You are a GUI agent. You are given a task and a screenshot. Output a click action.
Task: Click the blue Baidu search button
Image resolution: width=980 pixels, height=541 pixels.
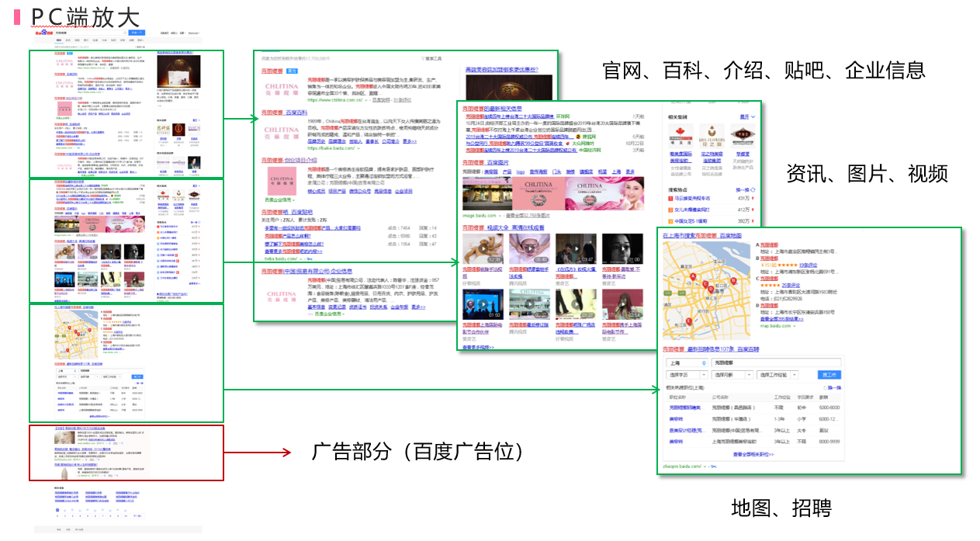[137, 33]
